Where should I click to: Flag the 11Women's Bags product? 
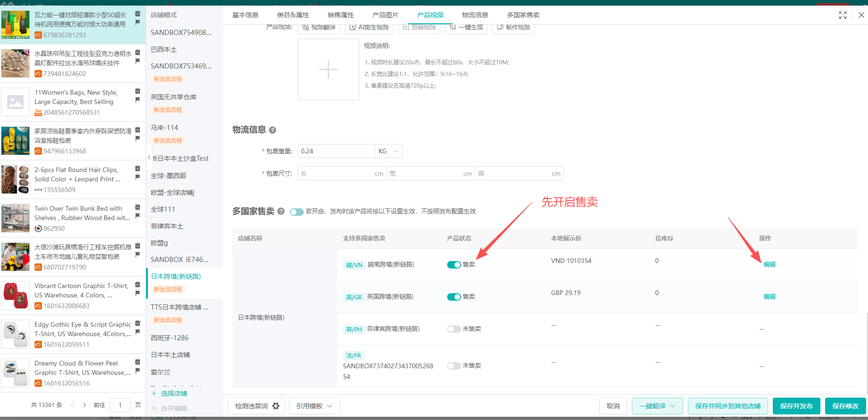(x=138, y=100)
